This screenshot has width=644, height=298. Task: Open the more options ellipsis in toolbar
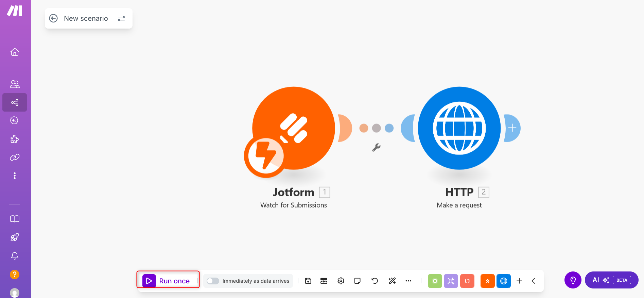click(x=408, y=281)
